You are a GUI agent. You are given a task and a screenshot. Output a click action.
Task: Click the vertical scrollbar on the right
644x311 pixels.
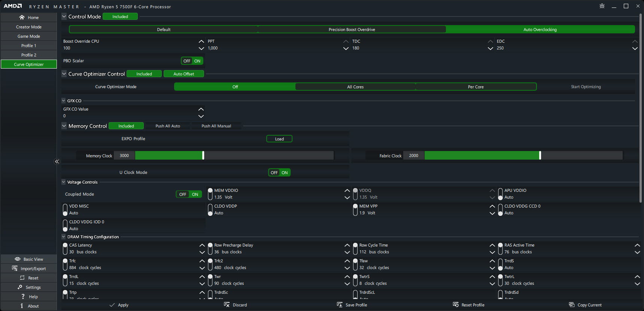[641, 109]
